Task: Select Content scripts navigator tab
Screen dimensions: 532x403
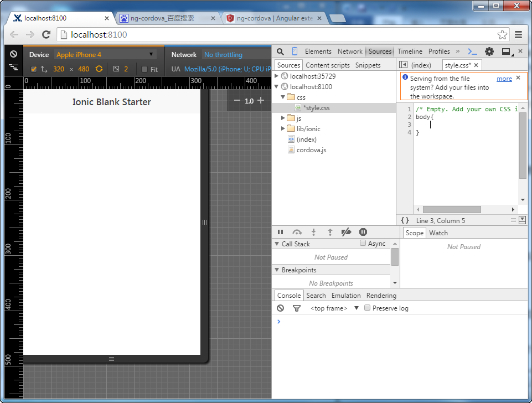Action: pos(327,65)
